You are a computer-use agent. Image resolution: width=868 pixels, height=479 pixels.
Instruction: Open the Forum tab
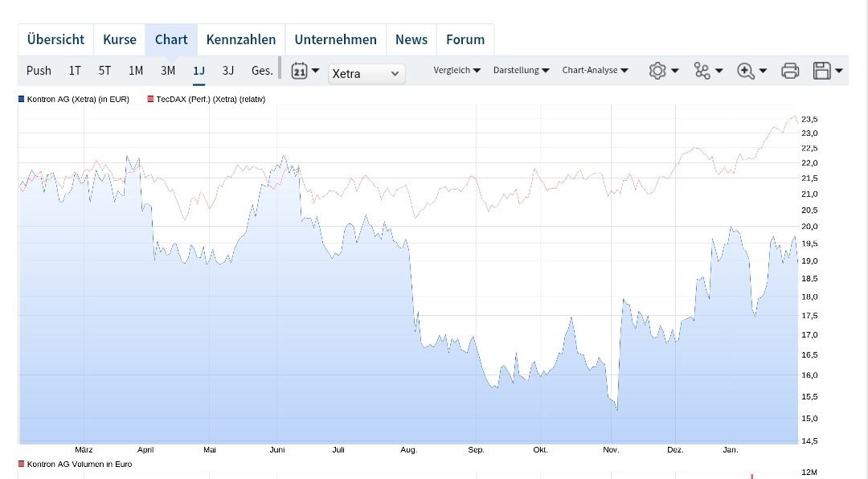[465, 39]
